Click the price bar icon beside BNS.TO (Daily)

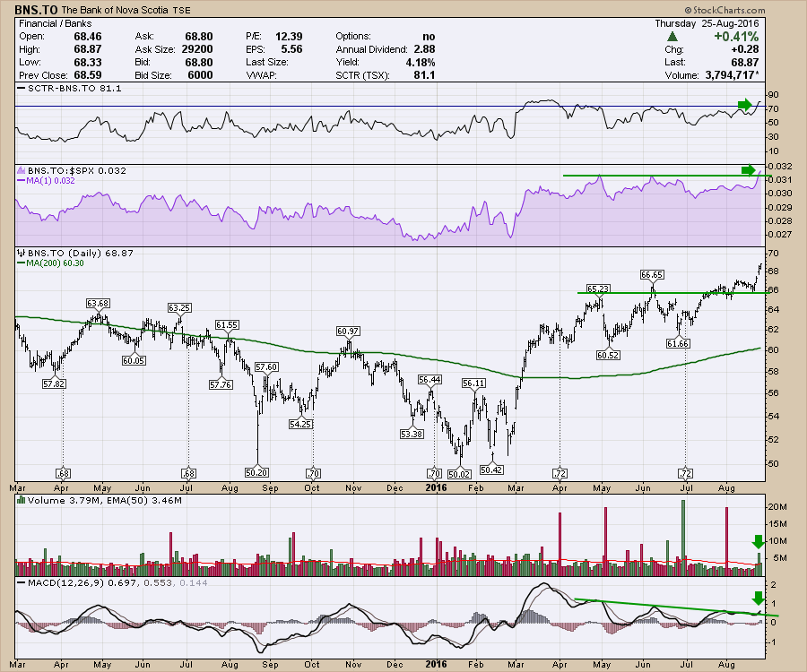pos(21,253)
